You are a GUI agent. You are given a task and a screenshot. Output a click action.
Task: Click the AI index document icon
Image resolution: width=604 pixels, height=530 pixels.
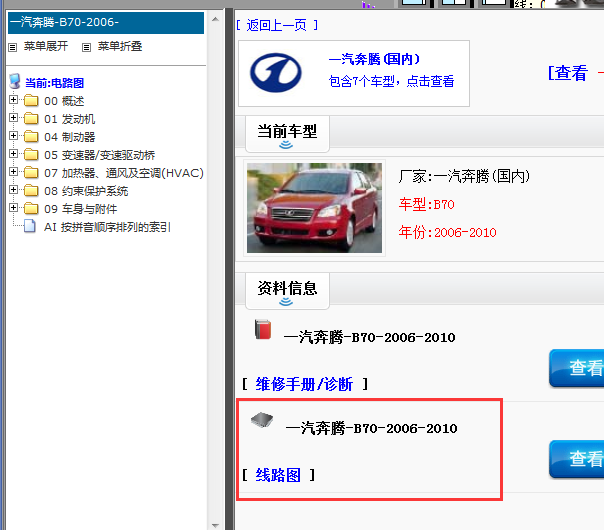[30, 226]
